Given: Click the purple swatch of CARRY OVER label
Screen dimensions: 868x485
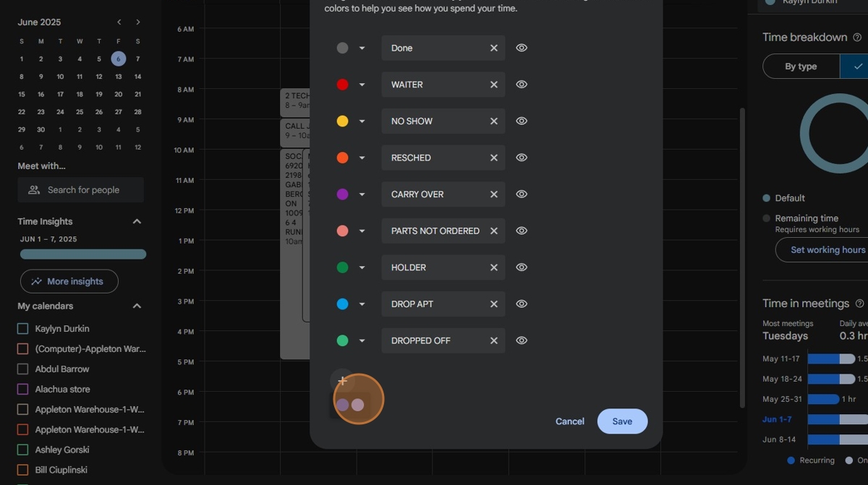Looking at the screenshot, I should (x=343, y=194).
